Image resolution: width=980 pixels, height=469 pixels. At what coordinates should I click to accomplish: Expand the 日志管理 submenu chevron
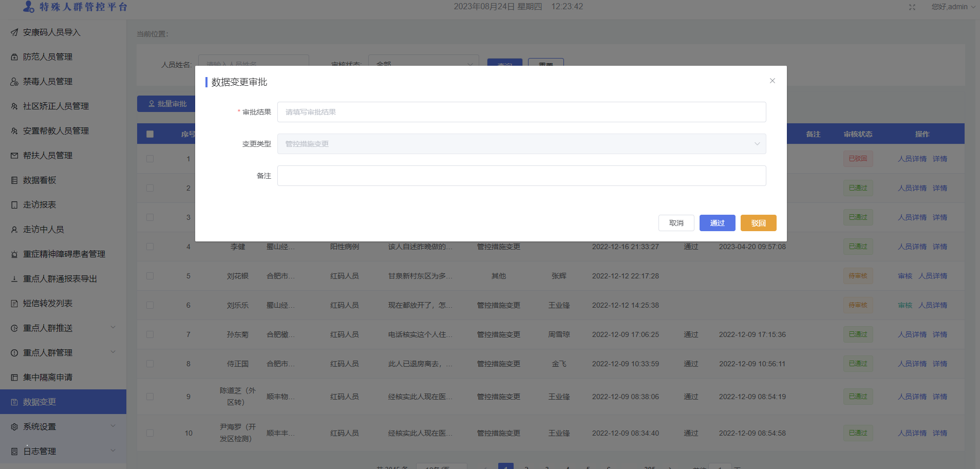click(x=113, y=451)
